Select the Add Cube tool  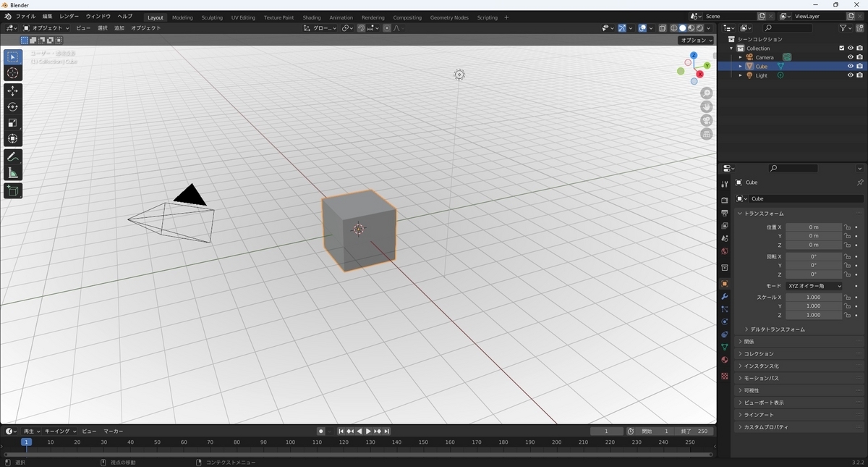13,190
